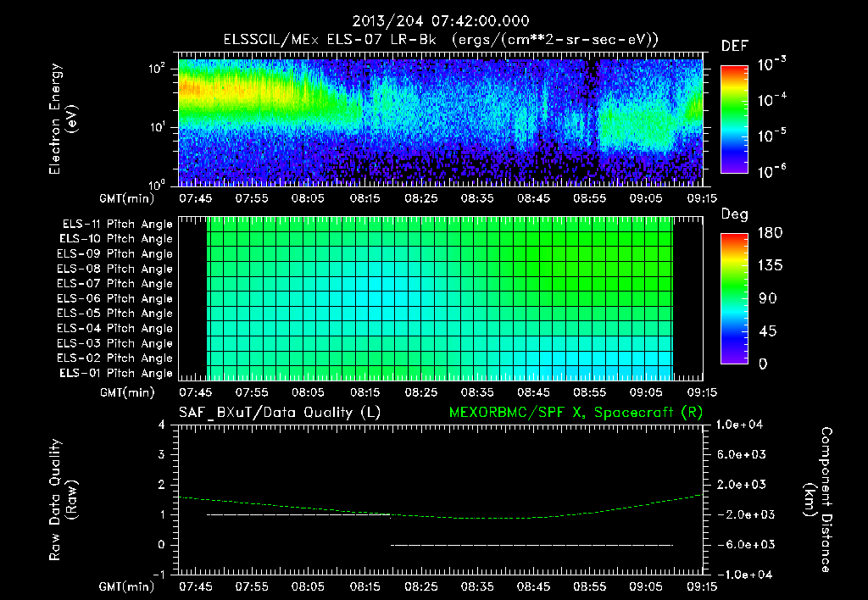The image size is (868, 600).
Task: Click the 6.0e+03 right axis value
Action: [741, 454]
